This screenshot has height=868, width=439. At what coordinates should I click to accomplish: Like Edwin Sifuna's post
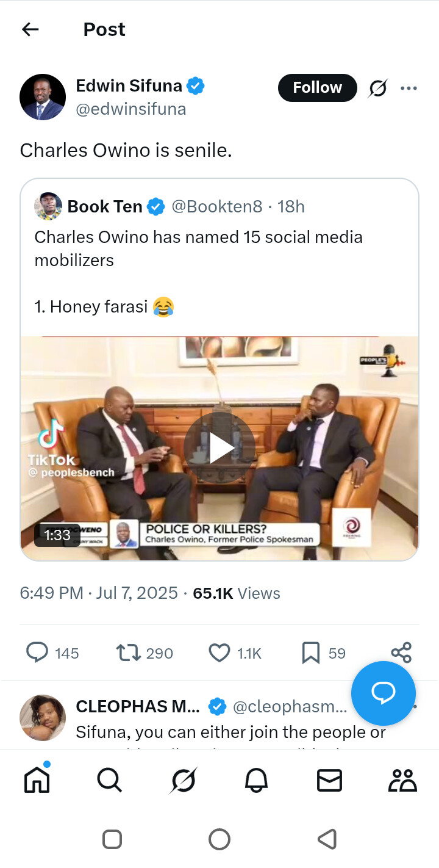click(220, 653)
